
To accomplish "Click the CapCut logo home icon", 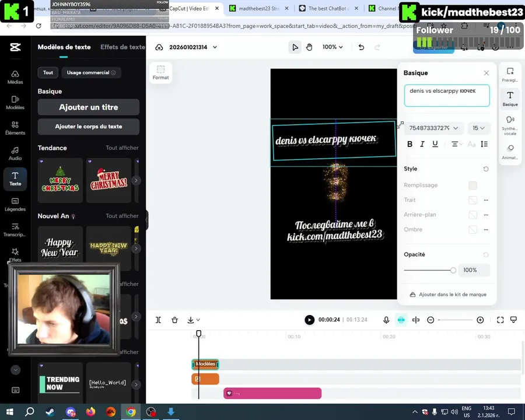I will [15, 47].
